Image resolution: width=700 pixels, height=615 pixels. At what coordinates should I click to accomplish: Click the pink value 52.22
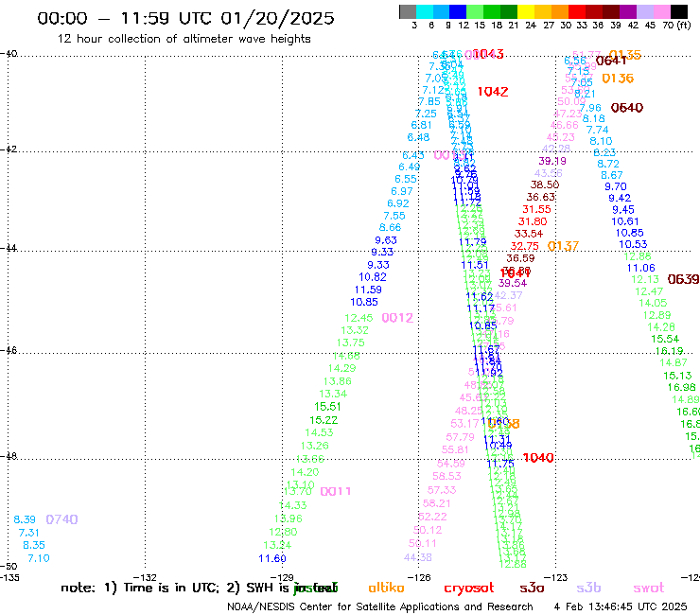coord(432,517)
